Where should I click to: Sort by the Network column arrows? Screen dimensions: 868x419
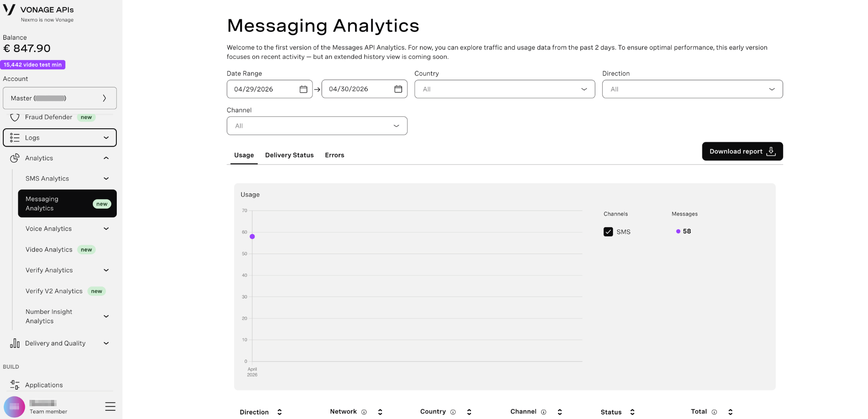point(380,412)
